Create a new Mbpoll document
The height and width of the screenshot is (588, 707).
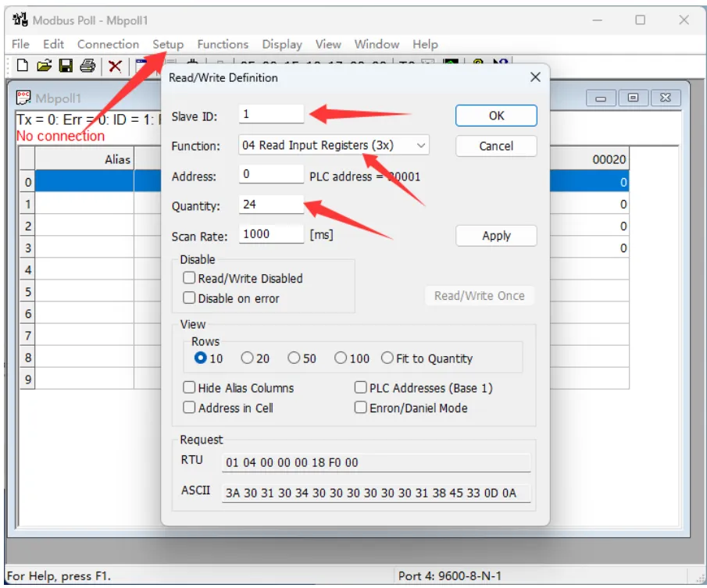click(x=22, y=66)
